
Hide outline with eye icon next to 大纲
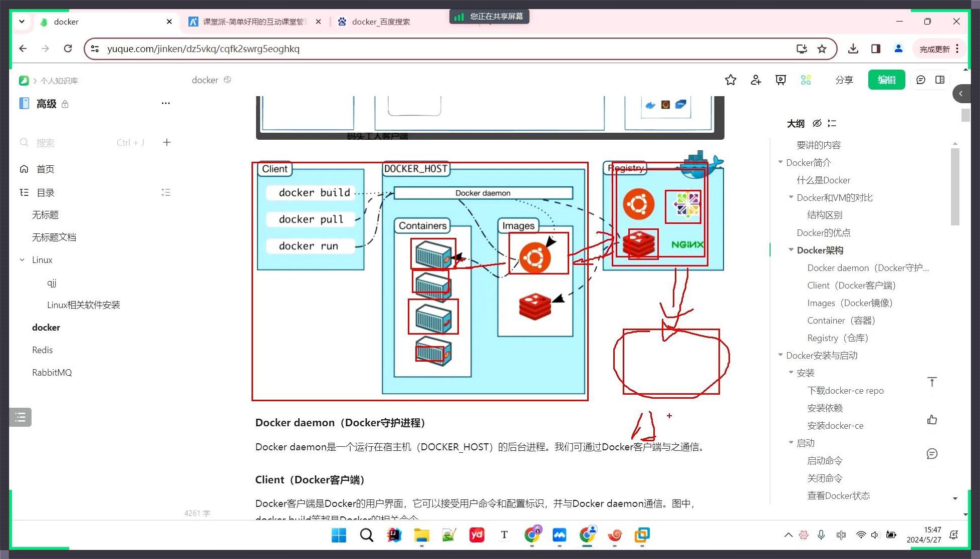(x=817, y=123)
